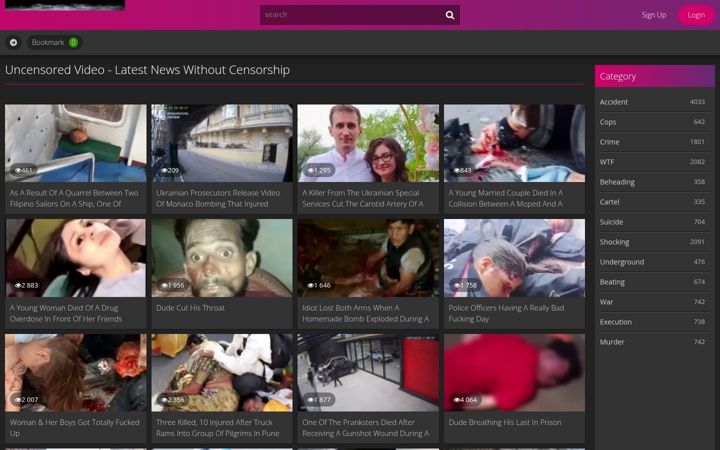Click title 'A Killer From The Ukrainian Special'

tap(360, 193)
